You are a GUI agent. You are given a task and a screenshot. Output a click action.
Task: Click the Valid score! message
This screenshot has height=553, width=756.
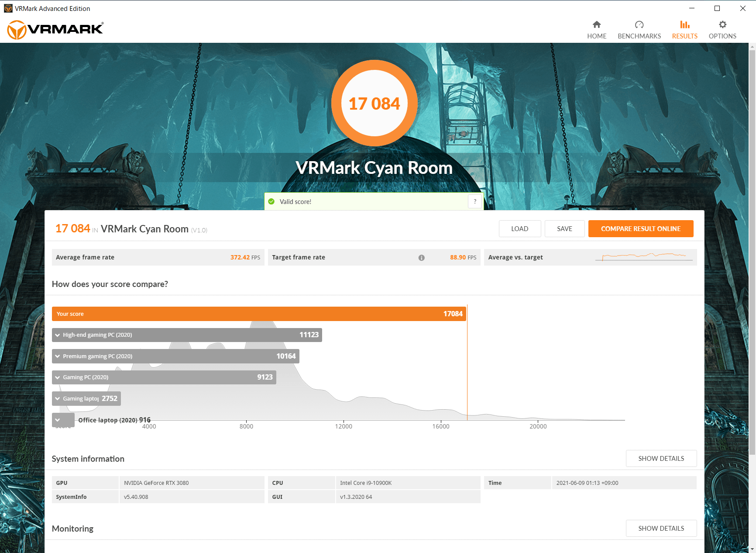click(296, 202)
